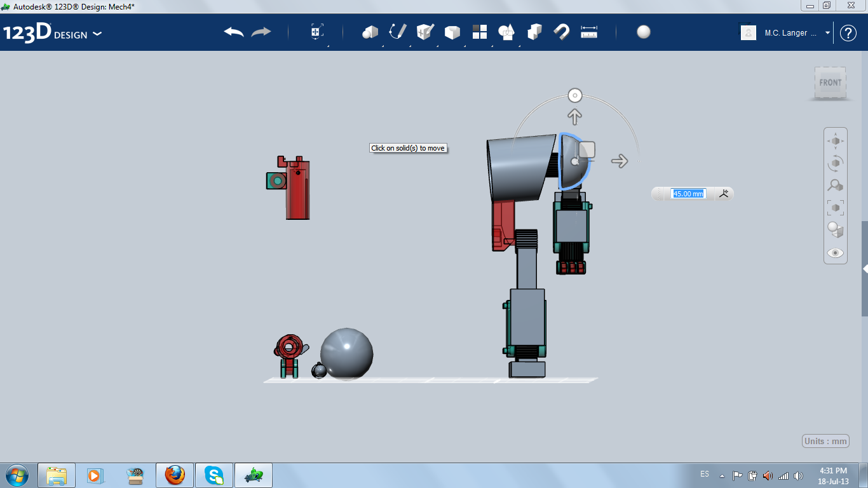The width and height of the screenshot is (868, 488).
Task: Open the 123D Design application menu
Action: click(52, 33)
